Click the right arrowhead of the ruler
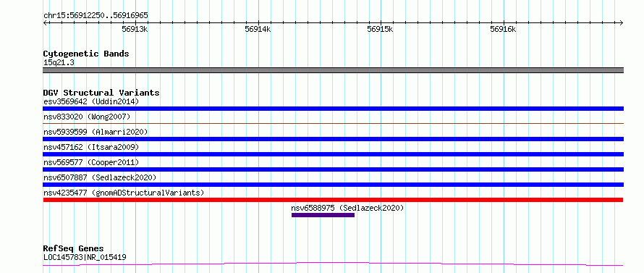 tap(622, 22)
